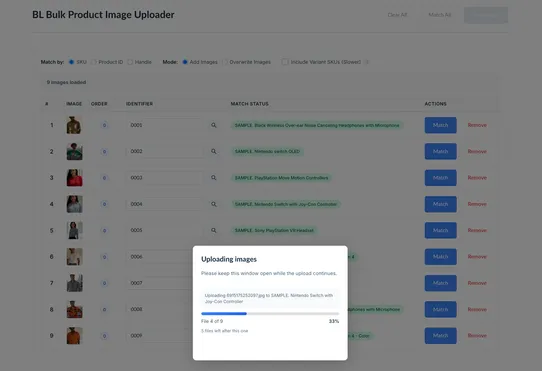Click Match button for identifier 0004
Image resolution: width=542 pixels, height=371 pixels.
(440, 204)
